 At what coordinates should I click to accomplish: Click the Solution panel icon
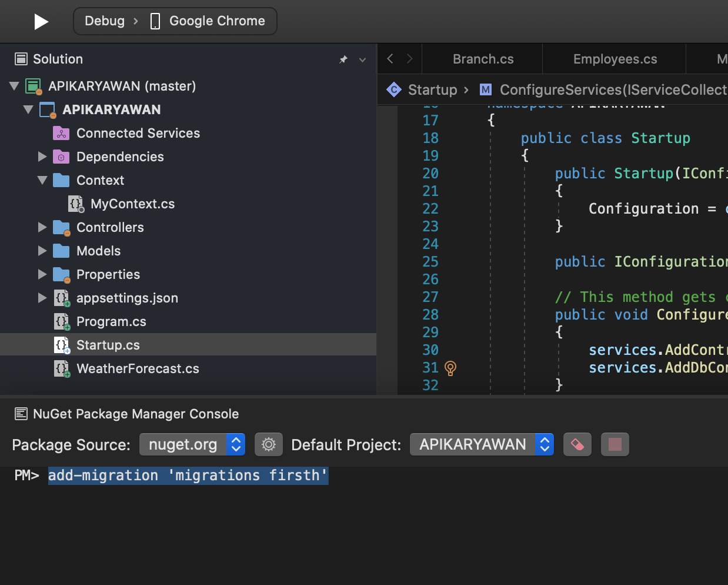(21, 59)
